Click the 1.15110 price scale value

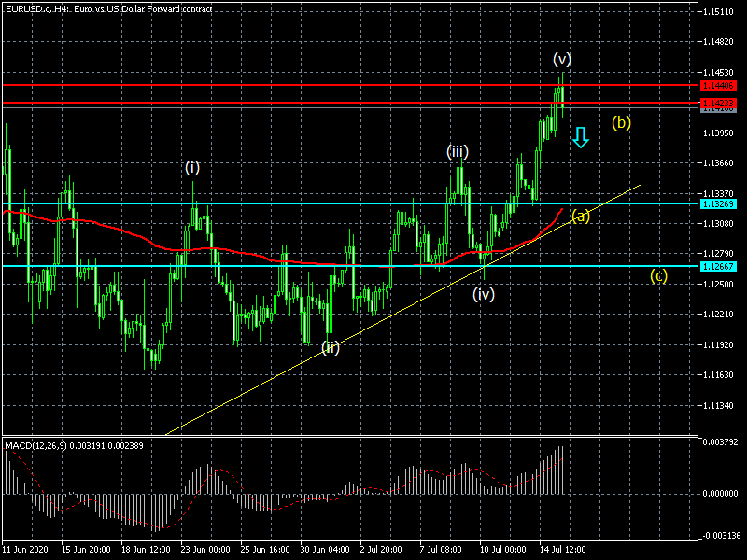click(x=718, y=12)
